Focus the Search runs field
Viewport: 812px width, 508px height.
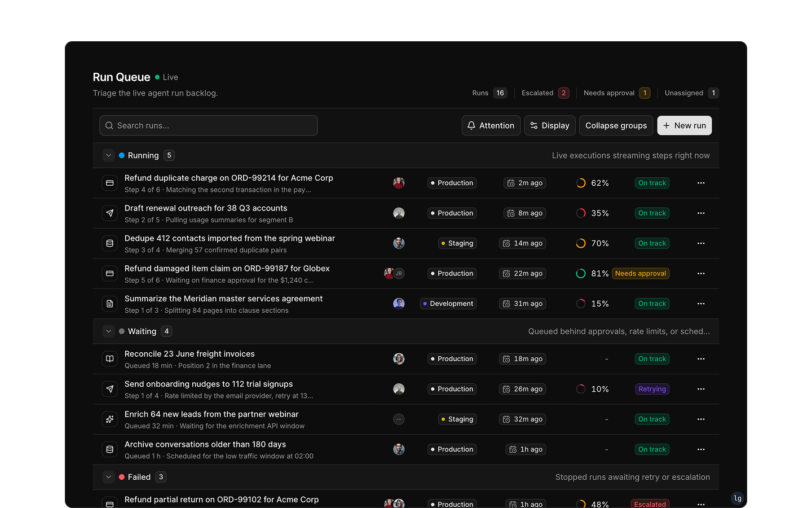(x=209, y=125)
